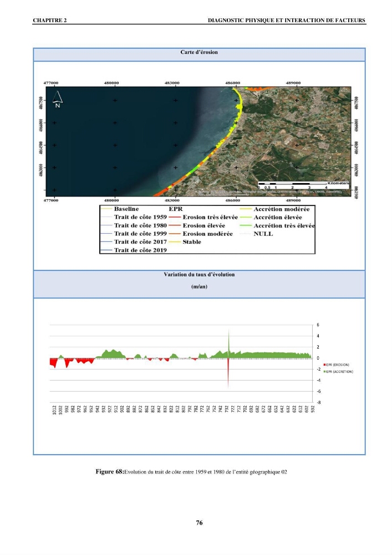This screenshot has width=392, height=555.
Task: Click the north arrow icon on the map
Action: (x=58, y=99)
